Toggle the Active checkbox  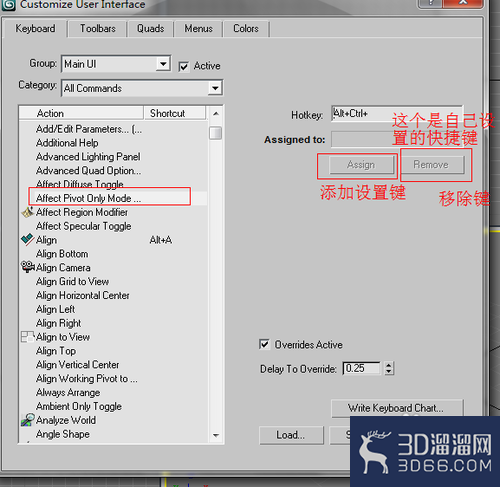click(x=184, y=66)
